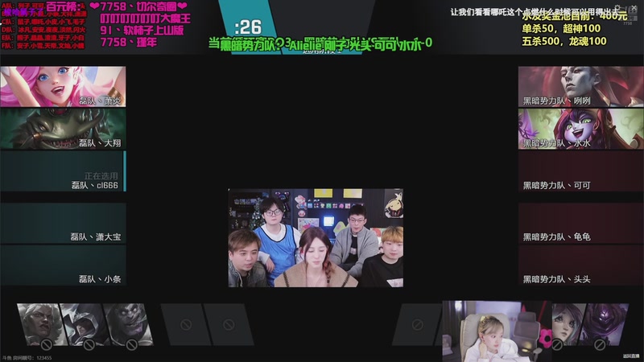The height and width of the screenshot is (362, 644).
Task: Click the blonde streamer webcam overlay
Action: 497,331
